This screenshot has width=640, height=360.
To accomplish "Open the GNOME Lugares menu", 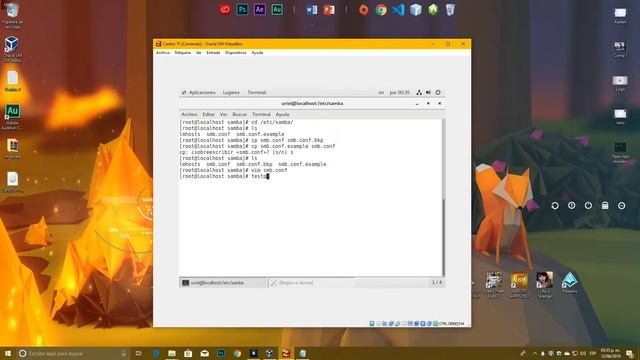I will 231,93.
